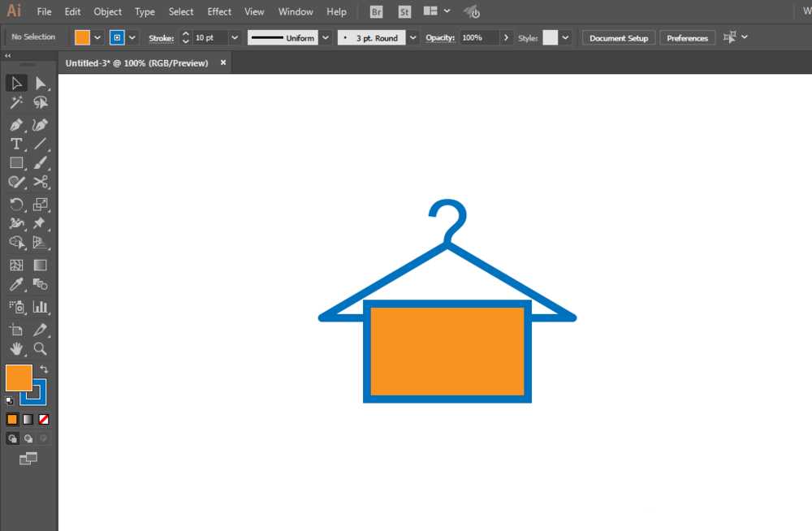Pick the Direct Selection tool
The height and width of the screenshot is (531, 812).
coord(41,83)
